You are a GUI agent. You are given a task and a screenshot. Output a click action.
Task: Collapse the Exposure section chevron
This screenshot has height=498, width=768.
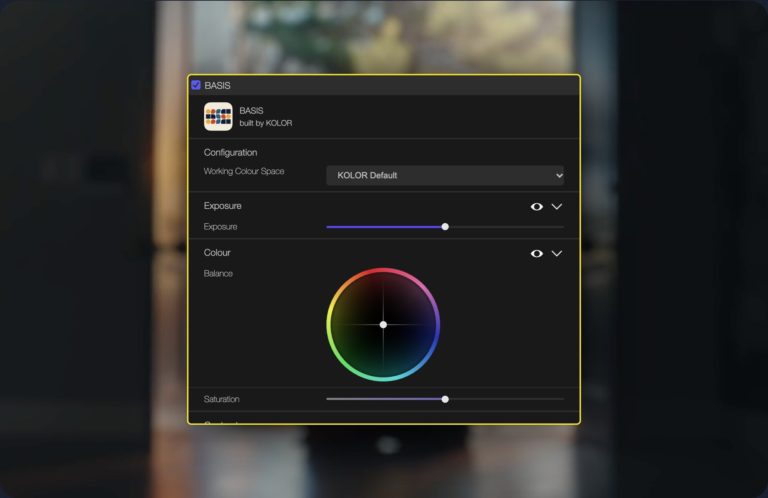click(557, 207)
